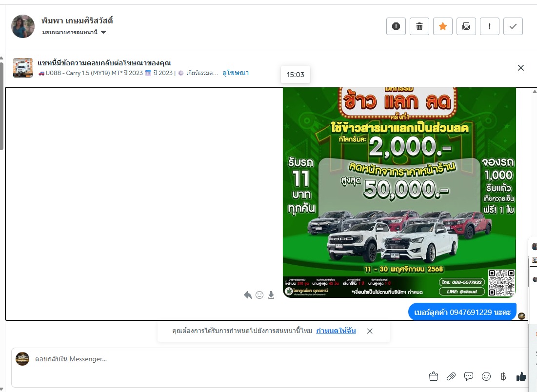Dismiss the assign conversation prompt
Viewport: 537px width, 392px height.
click(x=370, y=331)
